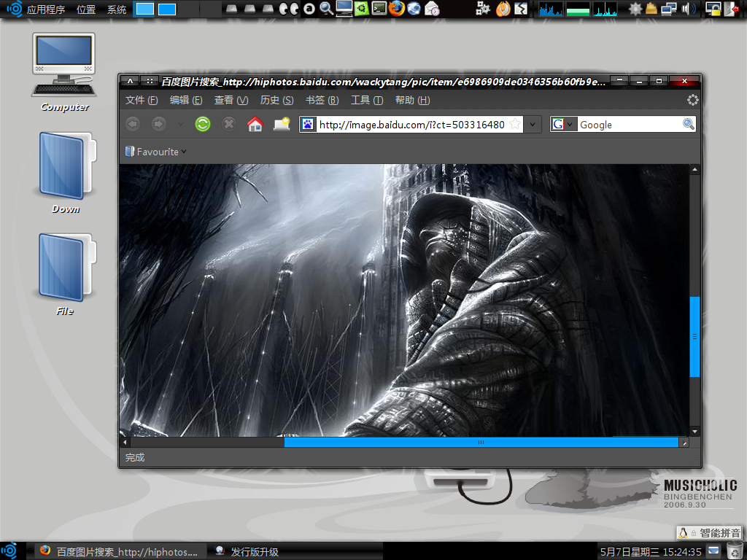Open the back/forward history dropdown arrow
This screenshot has width=747, height=560.
181,125
